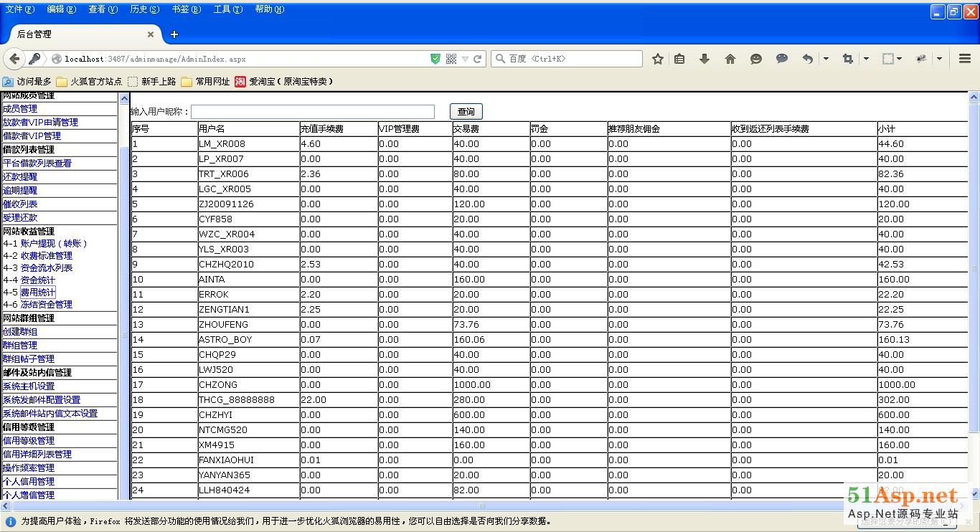Click the 小计 column header
This screenshot has width=980, height=532.
[922, 129]
